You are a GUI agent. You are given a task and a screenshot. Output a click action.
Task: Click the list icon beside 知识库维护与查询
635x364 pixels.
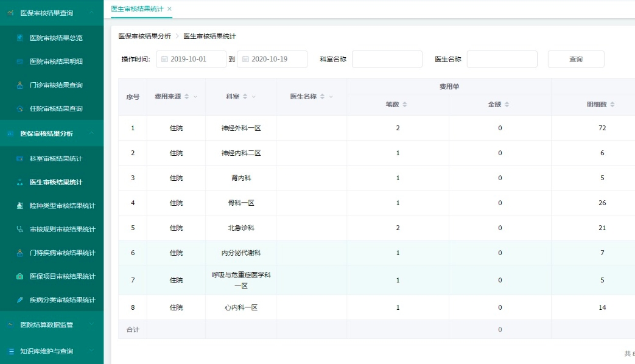[x=11, y=351]
